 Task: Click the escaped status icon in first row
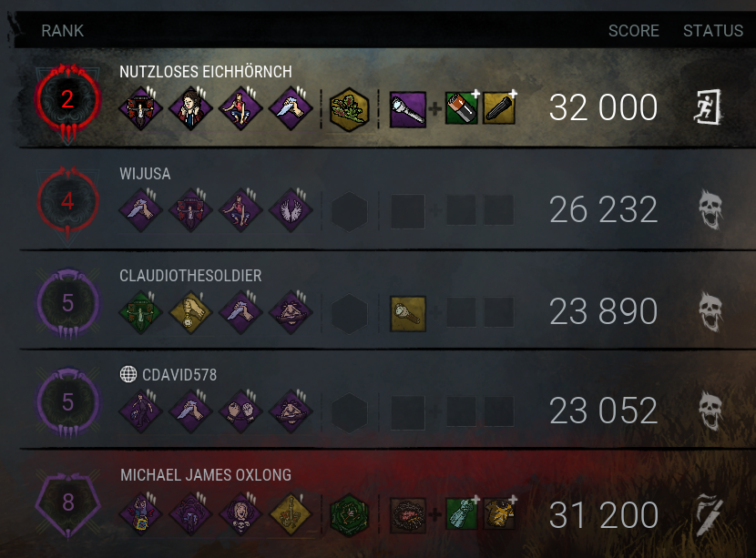pos(708,107)
